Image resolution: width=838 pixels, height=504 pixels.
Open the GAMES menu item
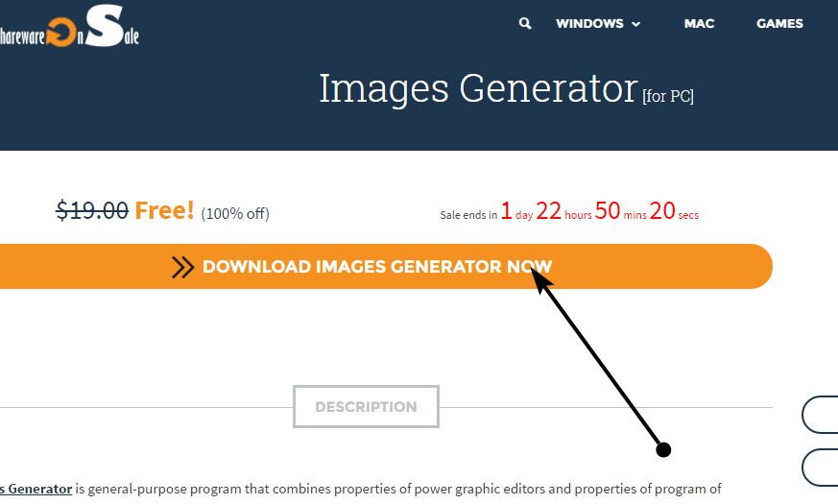pos(779,23)
